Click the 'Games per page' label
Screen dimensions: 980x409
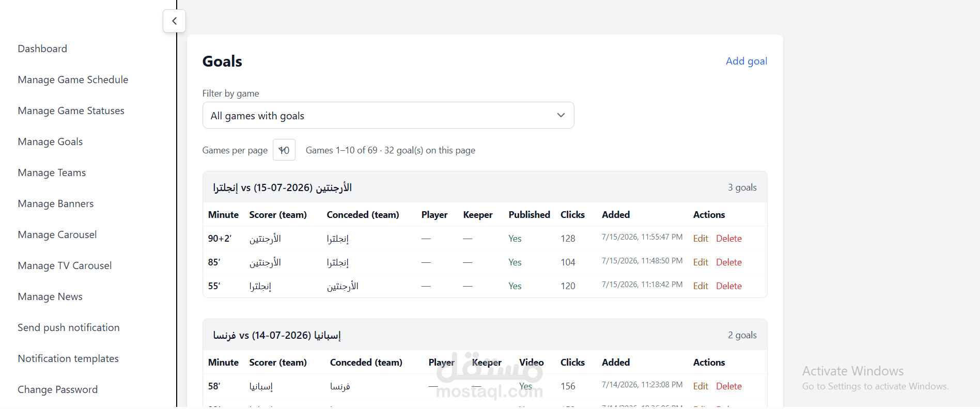tap(235, 150)
